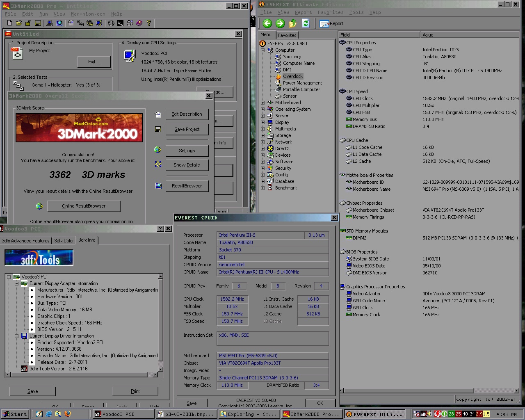The width and height of the screenshot is (525, 420).
Task: Switch to Exploring - C: taskbar window
Action: (249, 414)
